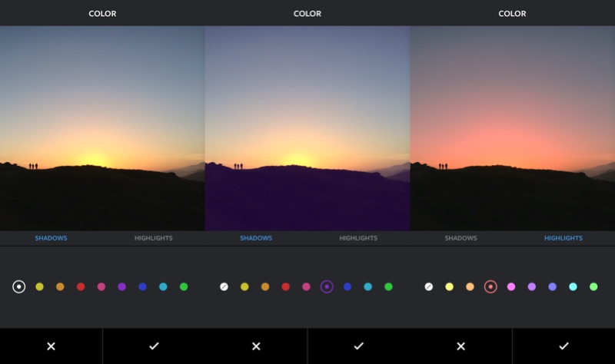Image resolution: width=615 pixels, height=364 pixels.
Task: Tap the selected purple swatch in middle panel
Action: (x=327, y=286)
